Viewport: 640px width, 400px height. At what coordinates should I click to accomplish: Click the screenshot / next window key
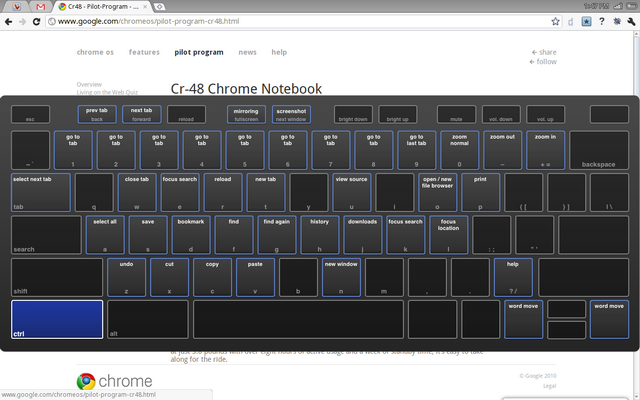coord(291,114)
